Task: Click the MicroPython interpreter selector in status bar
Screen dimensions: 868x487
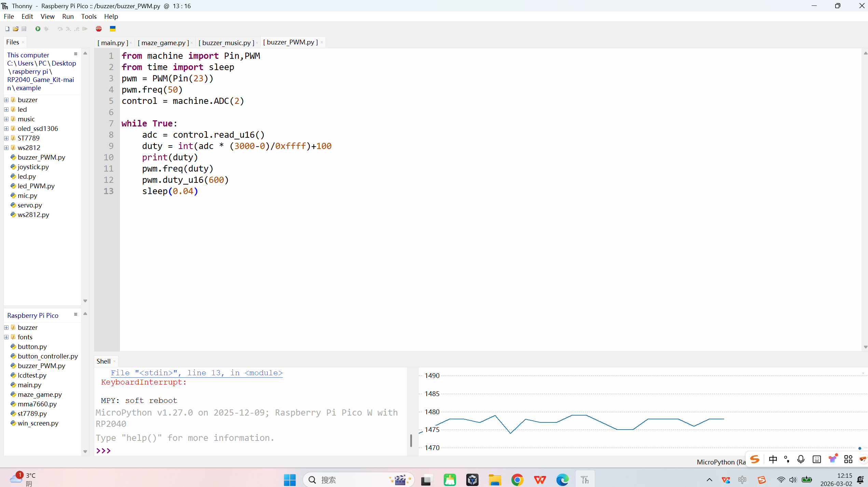Action: click(x=721, y=462)
